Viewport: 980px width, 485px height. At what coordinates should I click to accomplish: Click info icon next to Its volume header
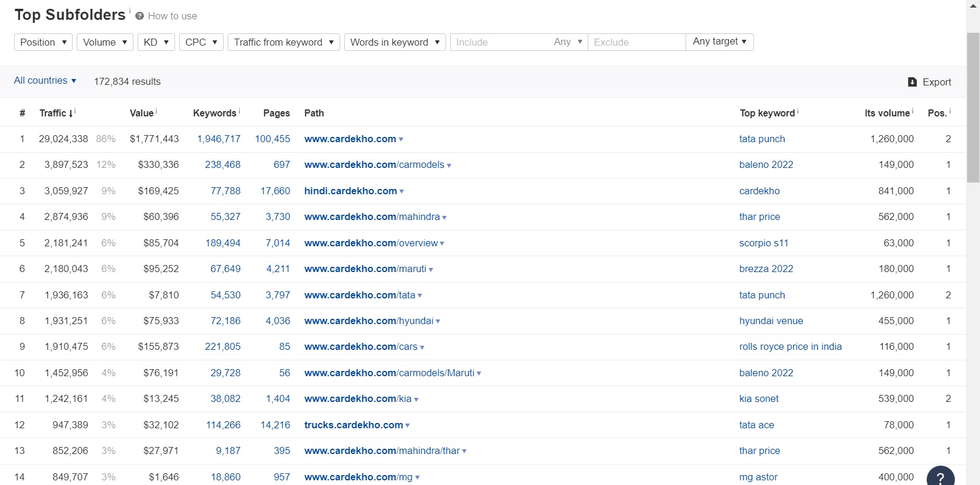[x=913, y=110]
